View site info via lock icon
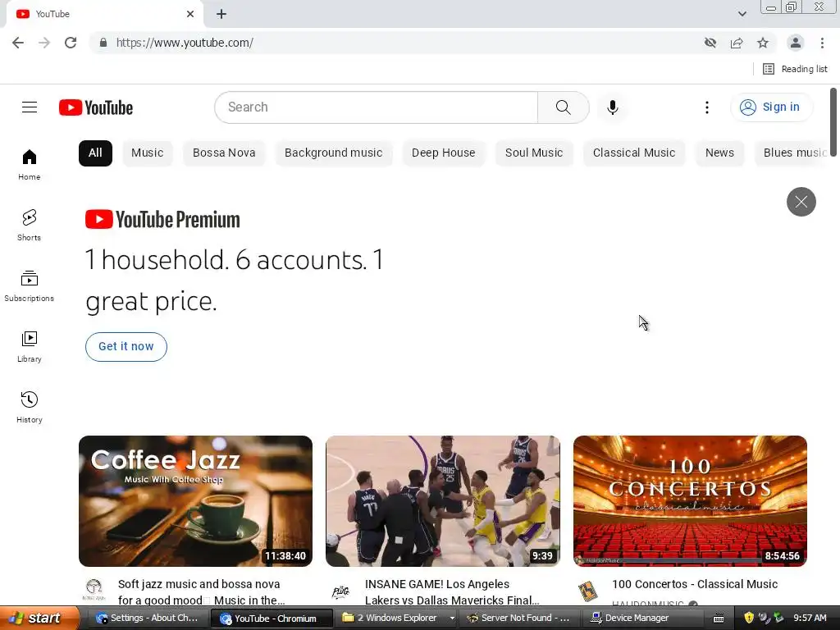The image size is (840, 630). point(103,43)
